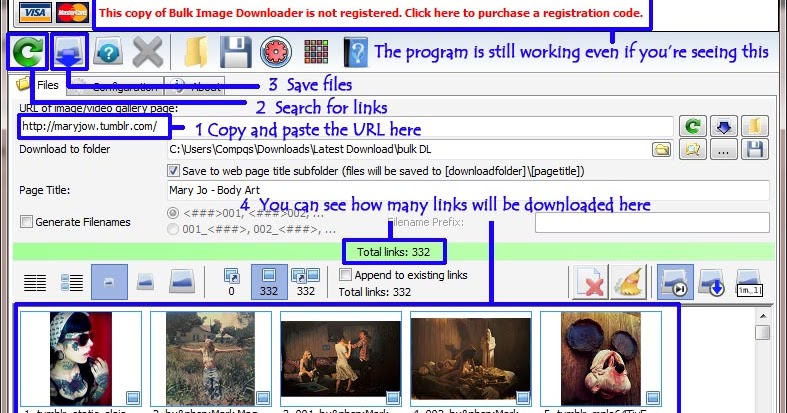The width and height of the screenshot is (787, 413).
Task: Switch to the About tab
Action: 194,86
